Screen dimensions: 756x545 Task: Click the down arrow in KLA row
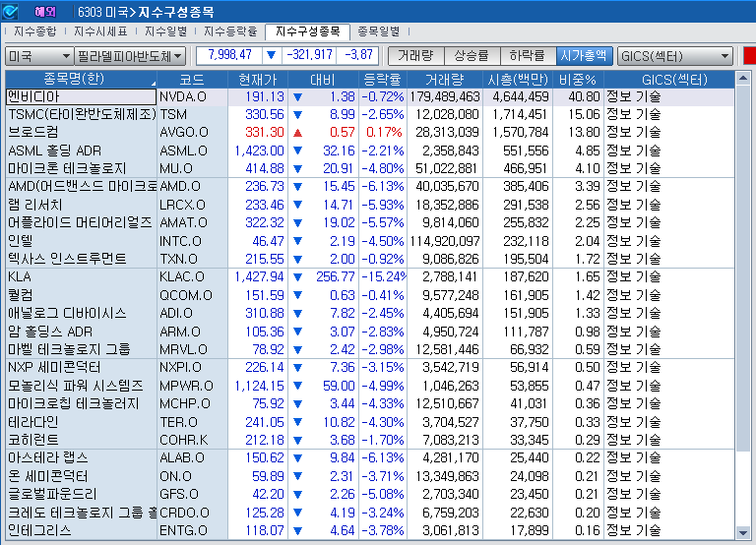point(298,277)
